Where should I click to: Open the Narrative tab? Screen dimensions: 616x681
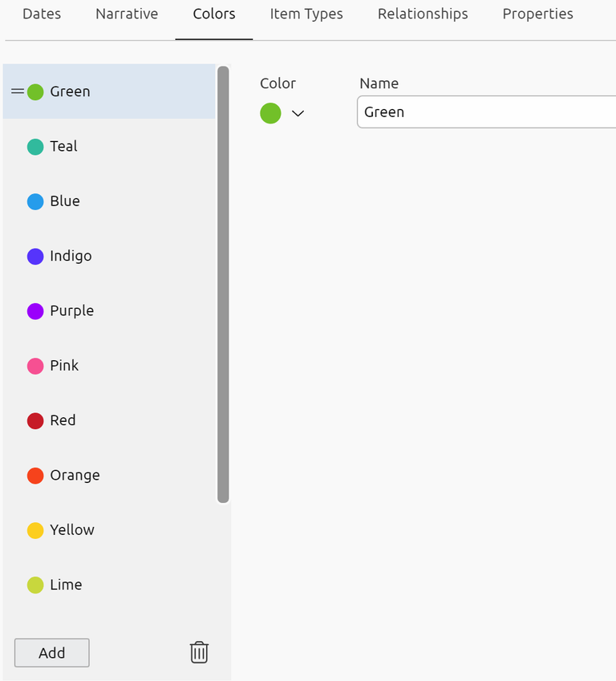pos(127,14)
